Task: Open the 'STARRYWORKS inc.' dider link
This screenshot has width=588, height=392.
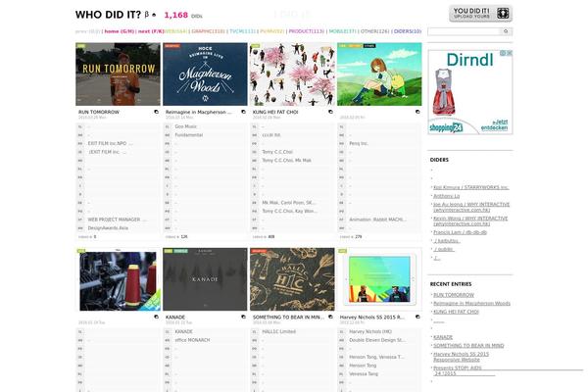Action: (x=471, y=187)
